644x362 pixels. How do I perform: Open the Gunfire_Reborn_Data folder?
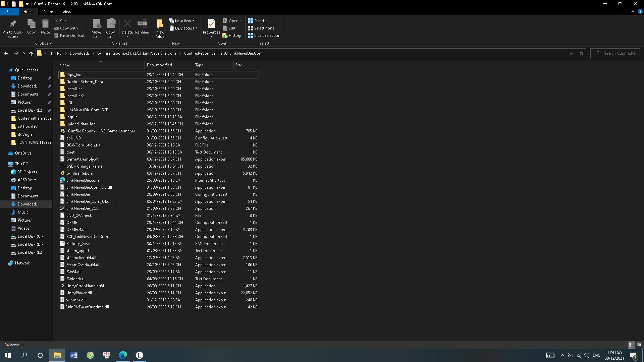pos(84,81)
